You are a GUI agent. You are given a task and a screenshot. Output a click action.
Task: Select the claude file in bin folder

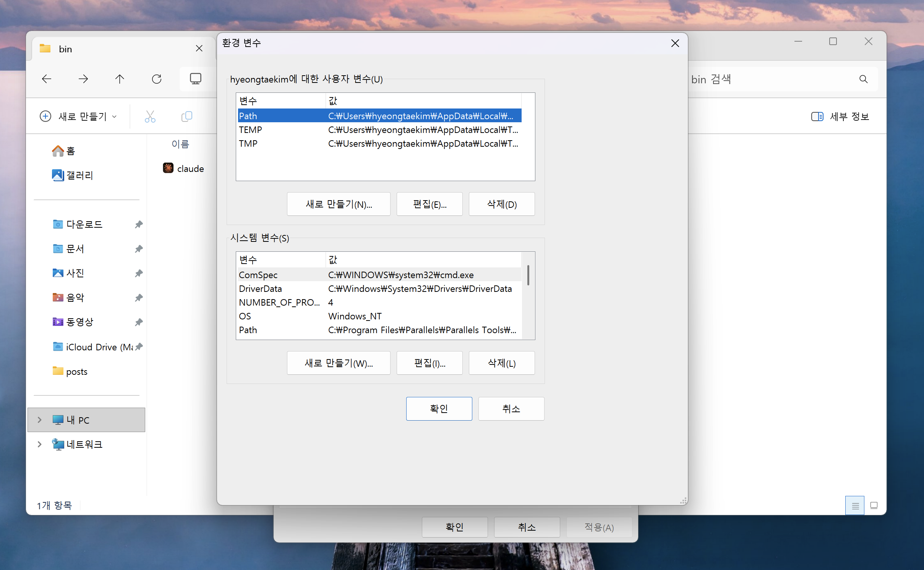[x=183, y=168]
